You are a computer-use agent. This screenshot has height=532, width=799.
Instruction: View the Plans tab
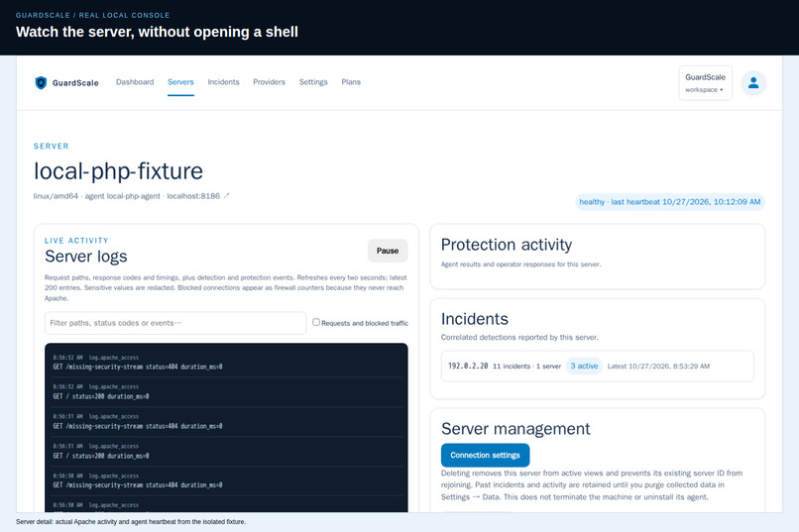coord(351,82)
